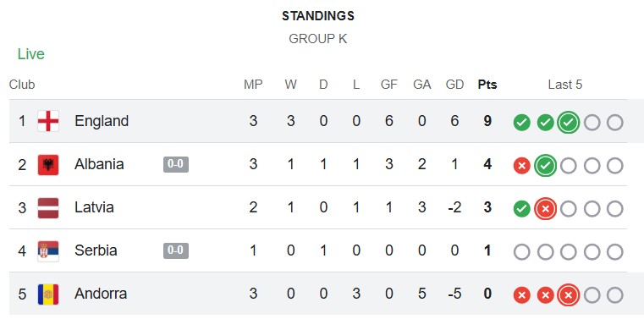This screenshot has height=330, width=644.
Task: Open the Serbia 0-0 live score badge
Action: [x=176, y=250]
